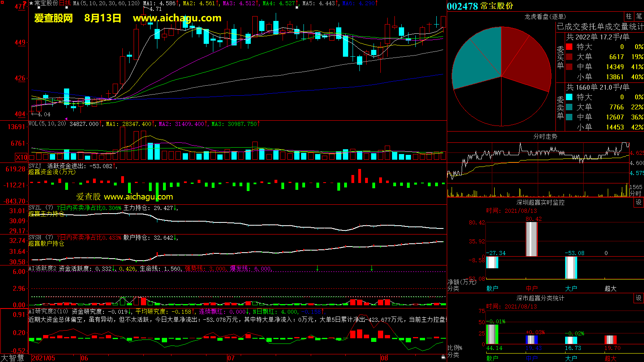644x362 pixels.
Task: Click the red 特大 buy order swatch
Action: 569,47
